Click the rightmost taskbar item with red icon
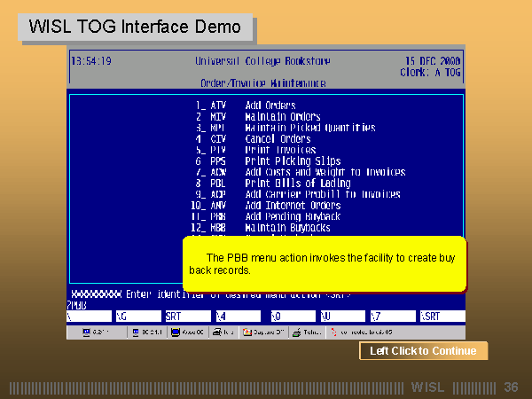 point(359,332)
